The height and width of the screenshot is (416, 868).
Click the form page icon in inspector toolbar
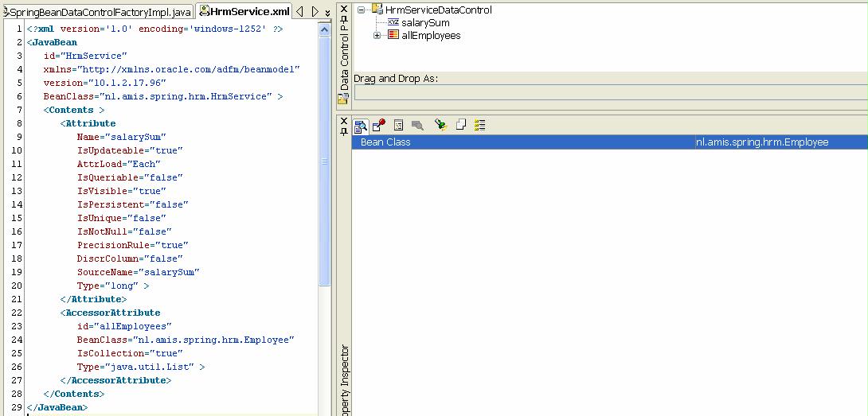point(398,125)
